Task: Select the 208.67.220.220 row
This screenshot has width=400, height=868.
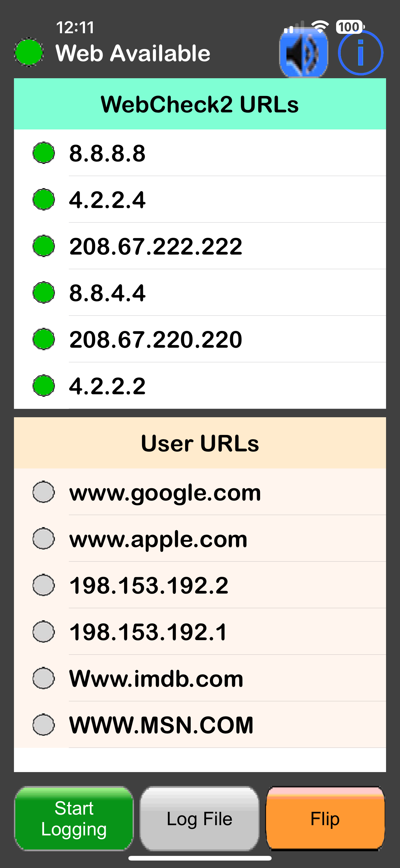Action: [200, 339]
